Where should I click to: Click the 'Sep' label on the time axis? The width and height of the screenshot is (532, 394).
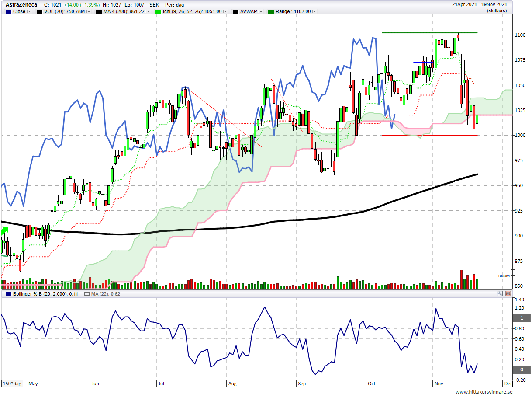click(302, 384)
